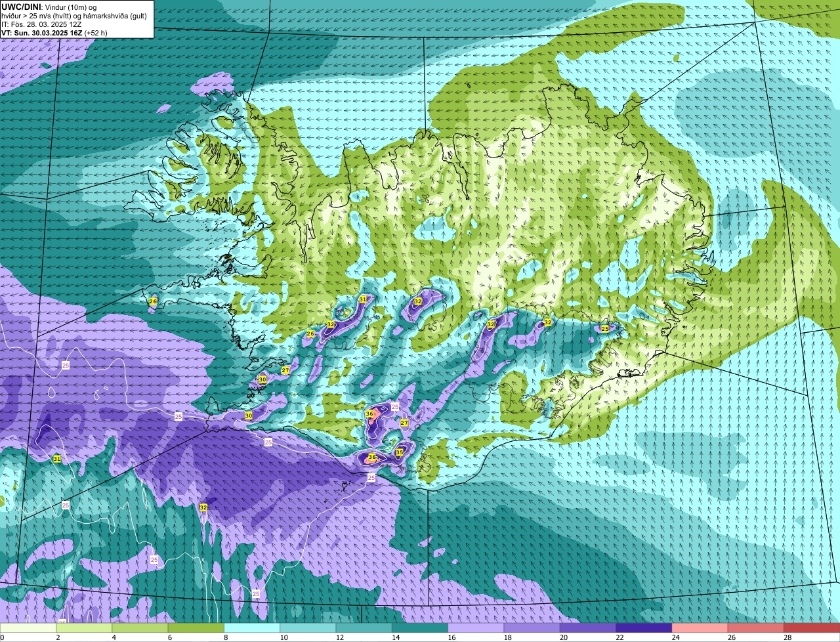Click the 20–22 m/s violet legend swatch
This screenshot has height=642, width=840.
(588, 628)
